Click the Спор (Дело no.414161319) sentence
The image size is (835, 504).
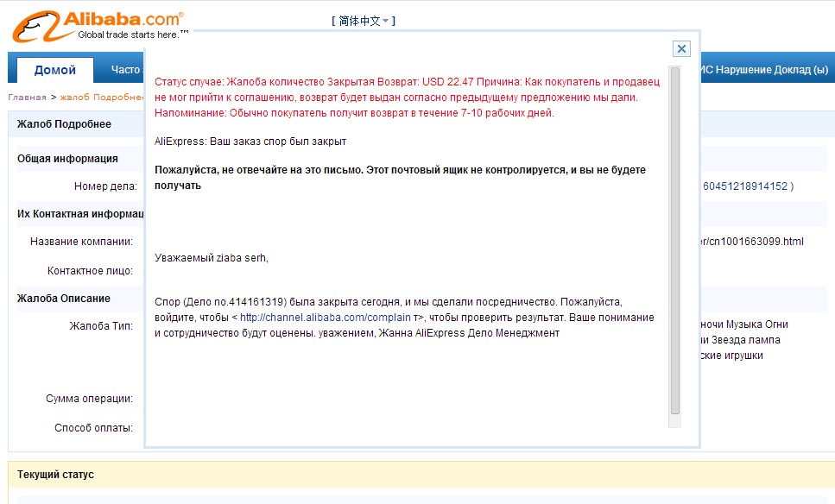pos(404,318)
